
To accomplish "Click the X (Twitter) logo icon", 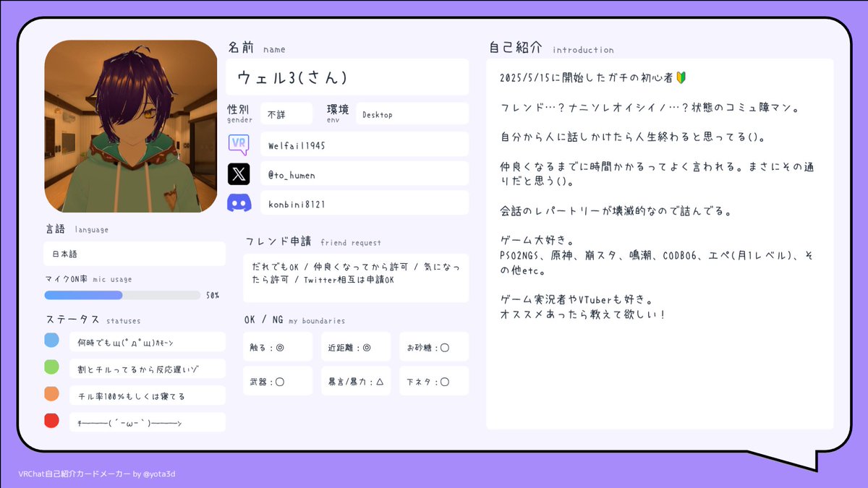I will (x=239, y=174).
